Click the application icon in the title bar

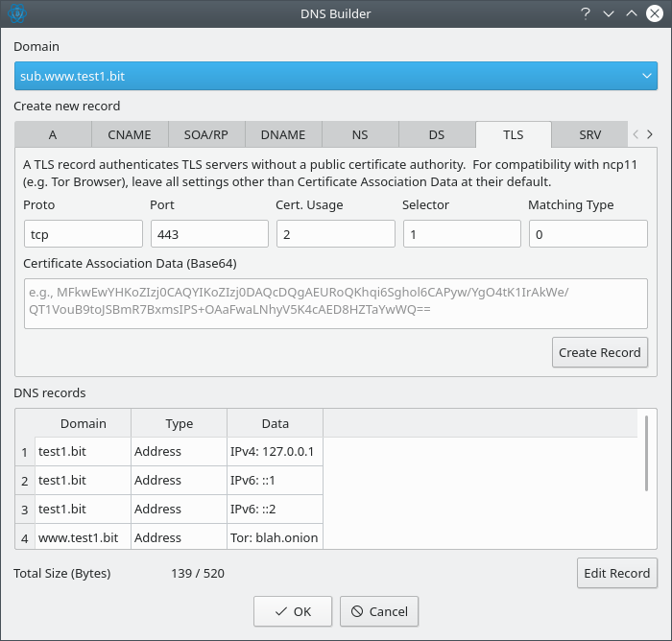pyautogui.click(x=16, y=13)
